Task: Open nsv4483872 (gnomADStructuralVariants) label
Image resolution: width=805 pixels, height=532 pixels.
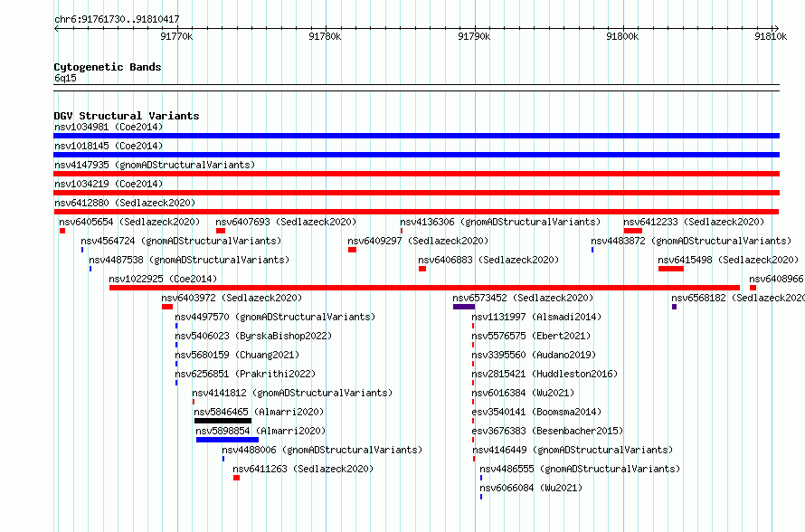Action: pos(691,241)
